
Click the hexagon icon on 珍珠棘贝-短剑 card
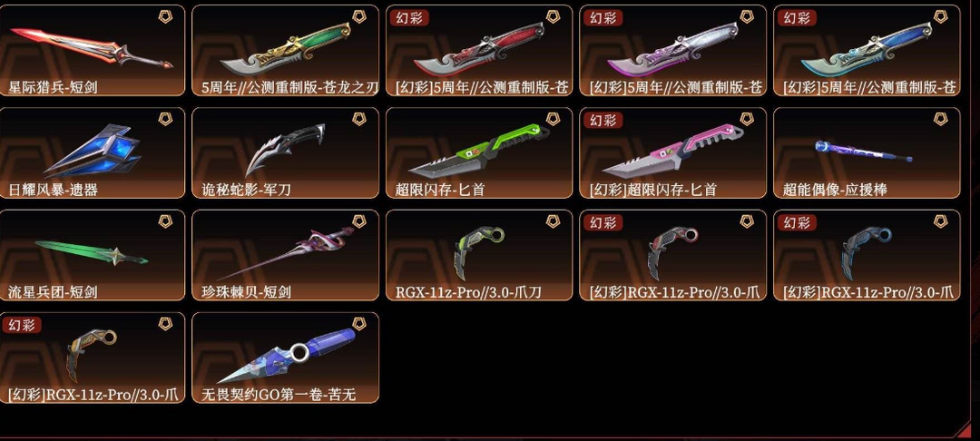(359, 221)
